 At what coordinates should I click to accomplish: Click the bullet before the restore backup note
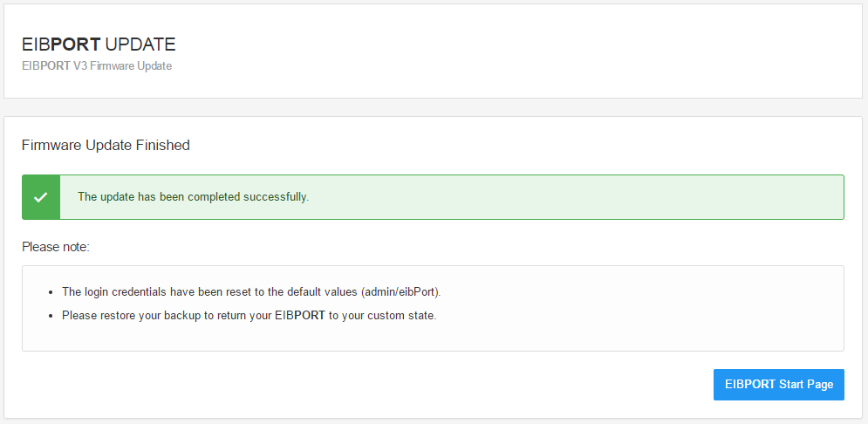click(x=52, y=315)
